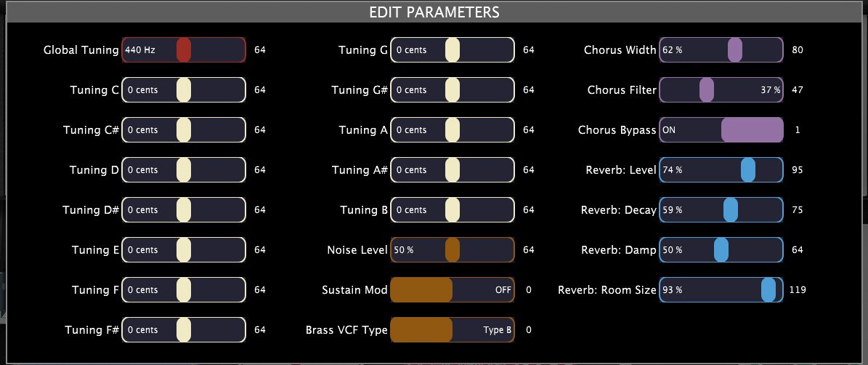Click the Tuning E slider

[x=184, y=250]
